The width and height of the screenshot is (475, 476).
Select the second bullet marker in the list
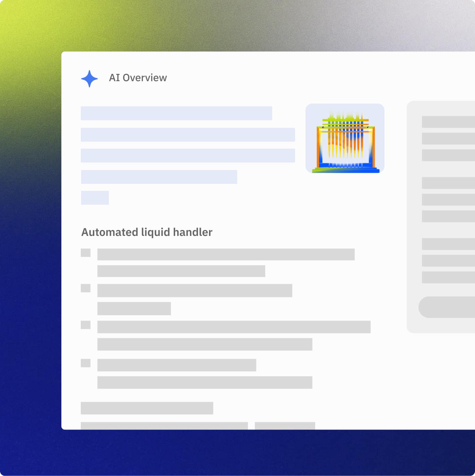click(x=86, y=288)
